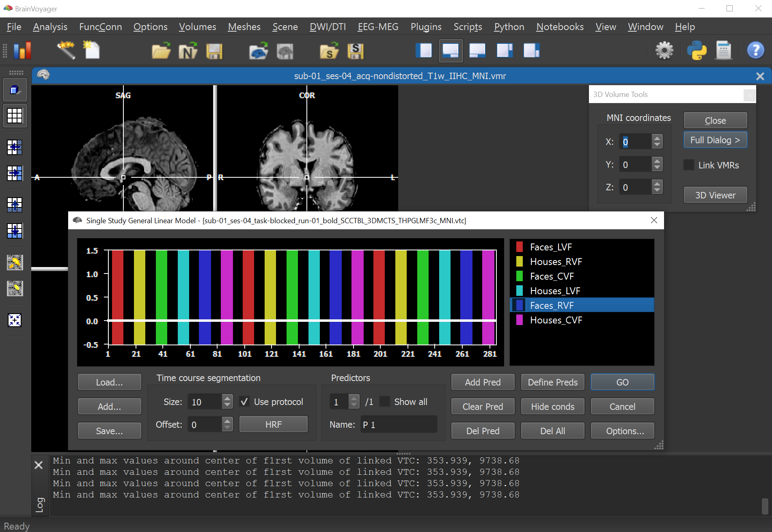The image size is (772, 532).
Task: Decrease the Offset spinner value
Action: click(227, 428)
